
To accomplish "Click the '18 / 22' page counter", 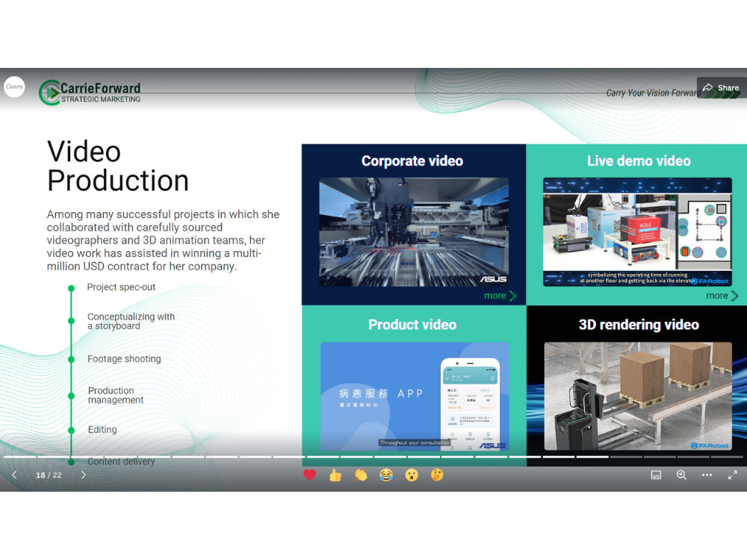I will (x=49, y=475).
